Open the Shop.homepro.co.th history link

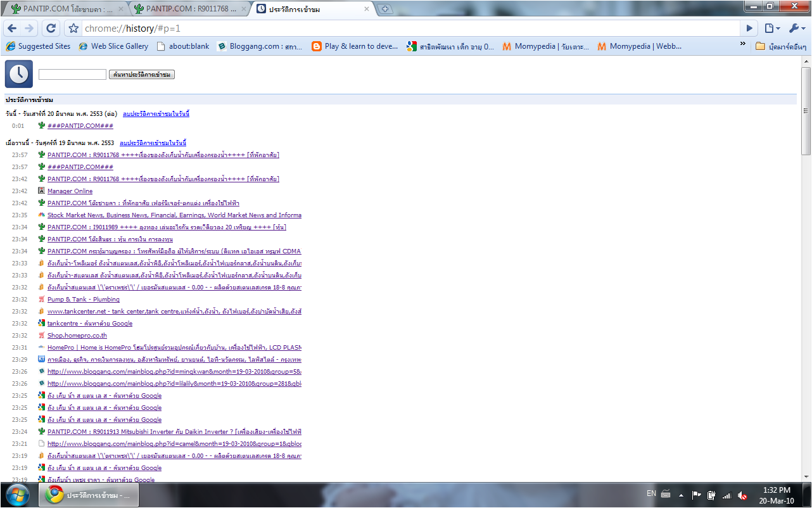77,336
